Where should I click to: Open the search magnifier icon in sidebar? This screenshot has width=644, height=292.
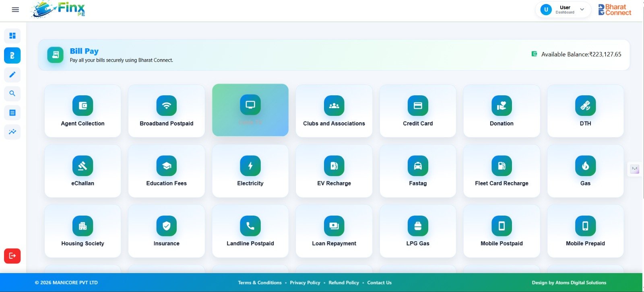click(x=12, y=93)
